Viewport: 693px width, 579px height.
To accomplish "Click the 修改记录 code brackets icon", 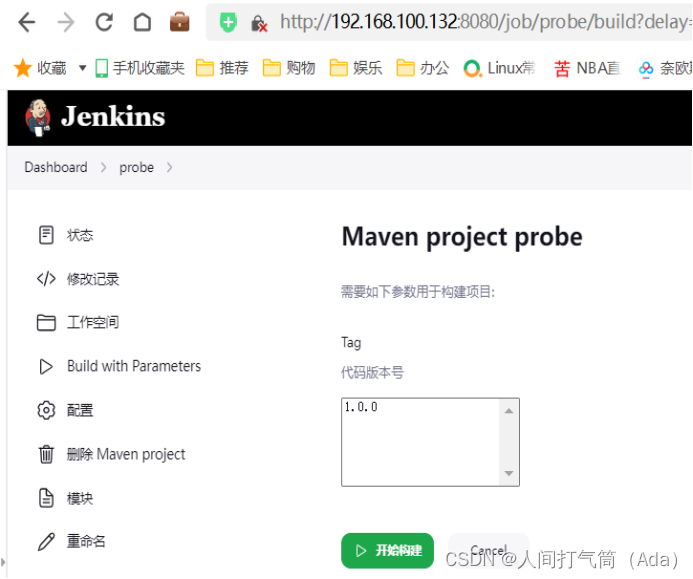I will click(x=46, y=279).
